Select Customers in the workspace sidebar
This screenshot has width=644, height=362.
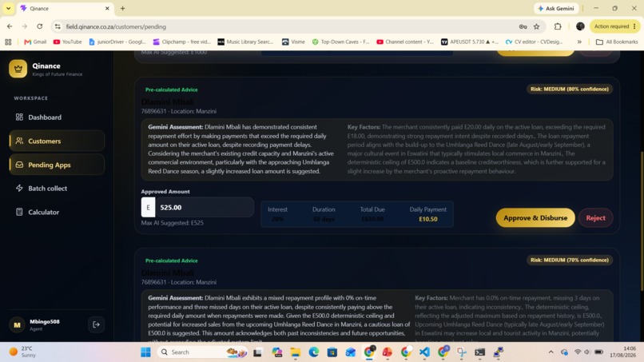(56, 141)
